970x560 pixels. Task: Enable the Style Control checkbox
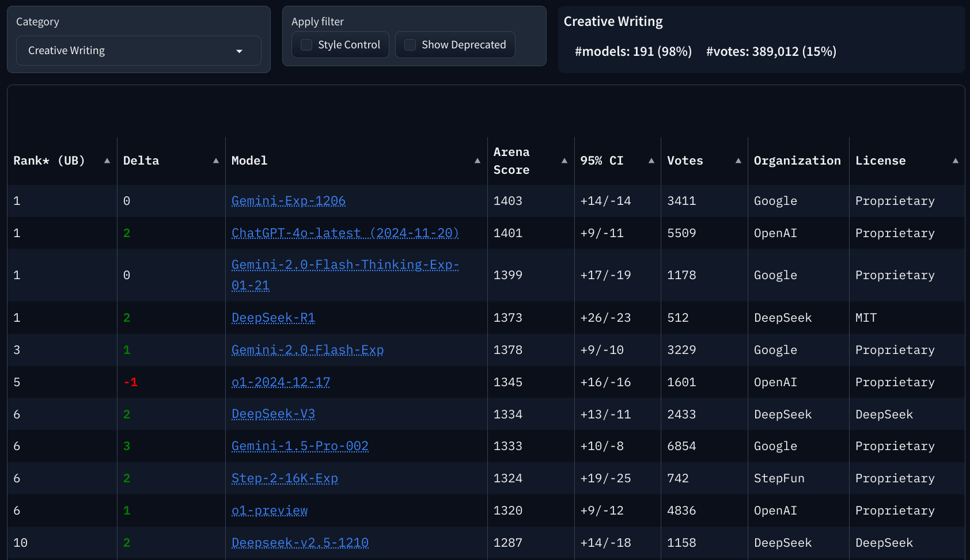pyautogui.click(x=307, y=45)
